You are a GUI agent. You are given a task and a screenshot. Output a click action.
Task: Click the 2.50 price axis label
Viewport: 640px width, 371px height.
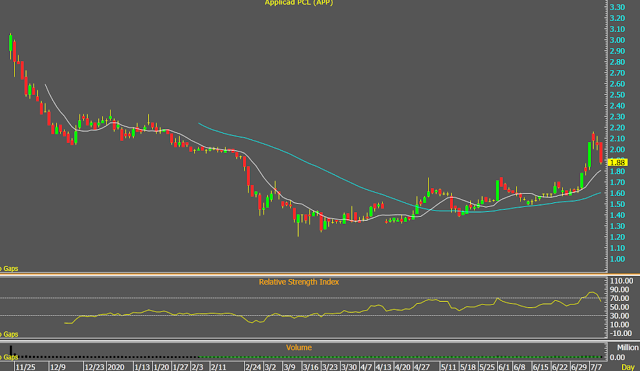click(x=617, y=95)
